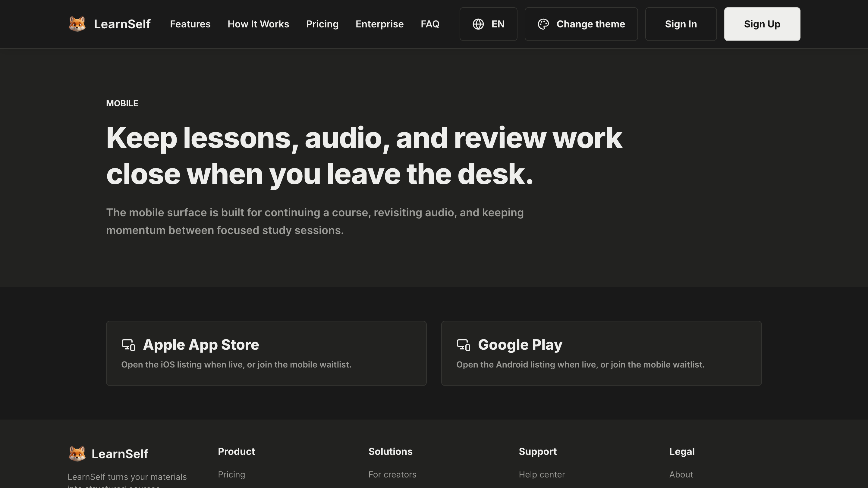The image size is (868, 488).
Task: Click the MOBILE section label
Action: (122, 103)
